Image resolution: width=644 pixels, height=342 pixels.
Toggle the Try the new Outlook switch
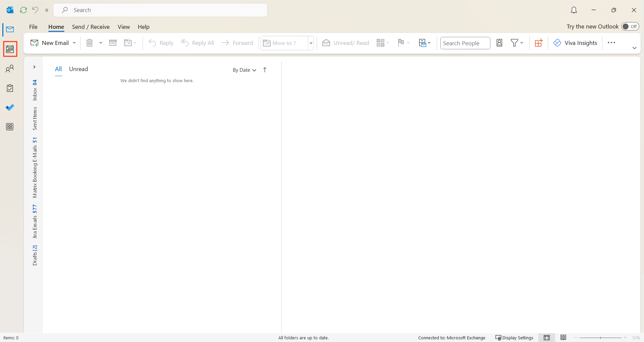coord(630,26)
